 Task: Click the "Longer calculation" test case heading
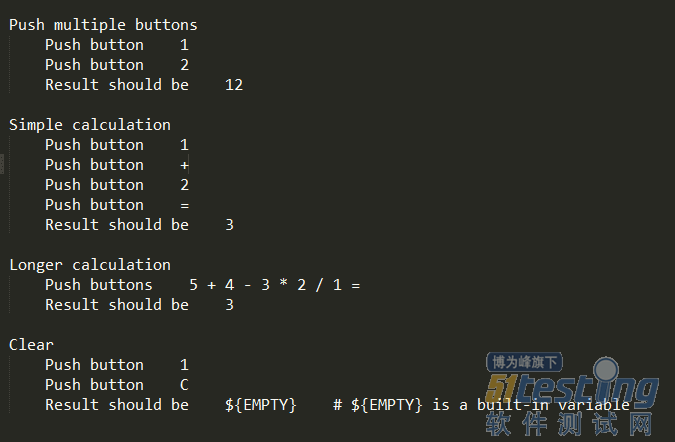click(90, 265)
